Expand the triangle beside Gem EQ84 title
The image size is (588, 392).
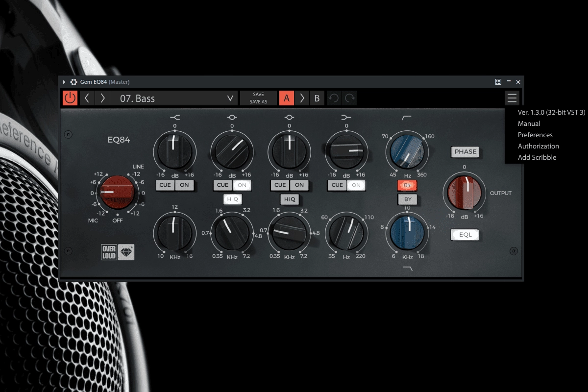64,82
